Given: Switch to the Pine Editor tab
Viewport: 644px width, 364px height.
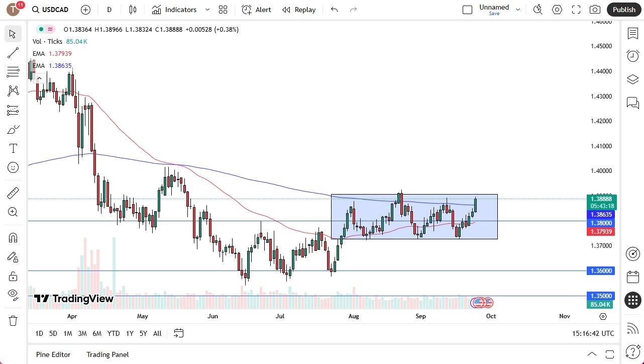Looking at the screenshot, I should (53, 354).
